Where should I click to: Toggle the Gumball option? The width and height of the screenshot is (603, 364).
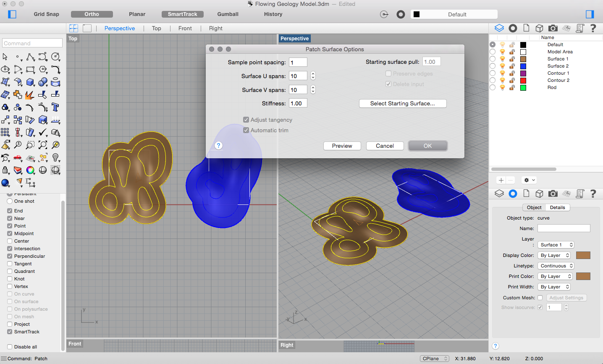[x=228, y=14]
